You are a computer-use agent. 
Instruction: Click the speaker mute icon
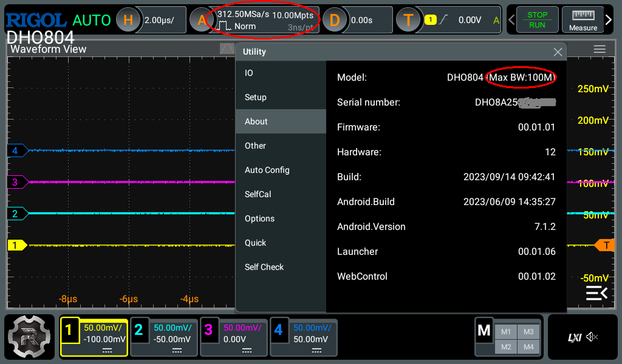592,337
